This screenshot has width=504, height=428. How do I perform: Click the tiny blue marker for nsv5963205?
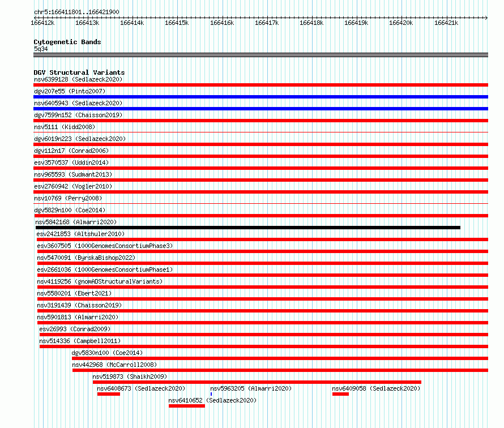[211, 394]
